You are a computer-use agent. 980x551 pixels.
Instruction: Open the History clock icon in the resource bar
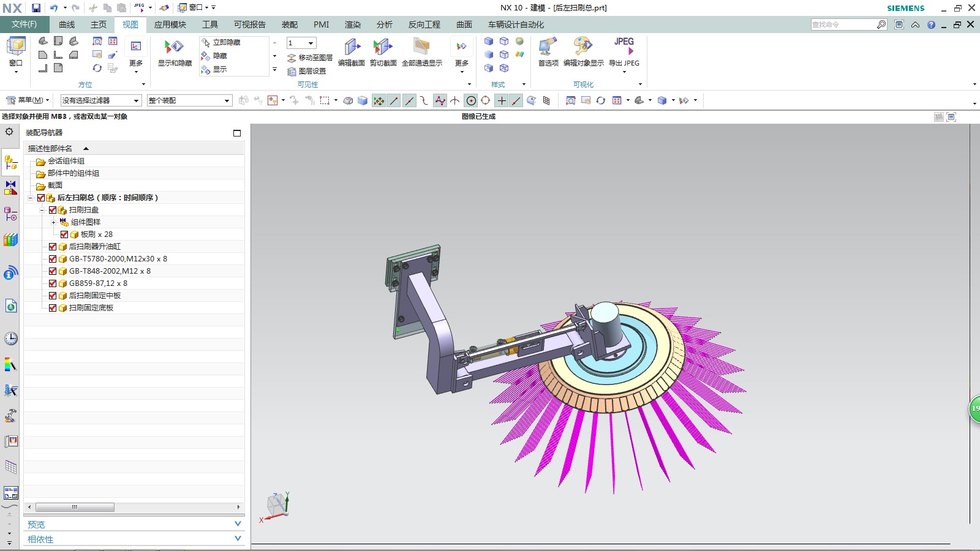pos(11,339)
